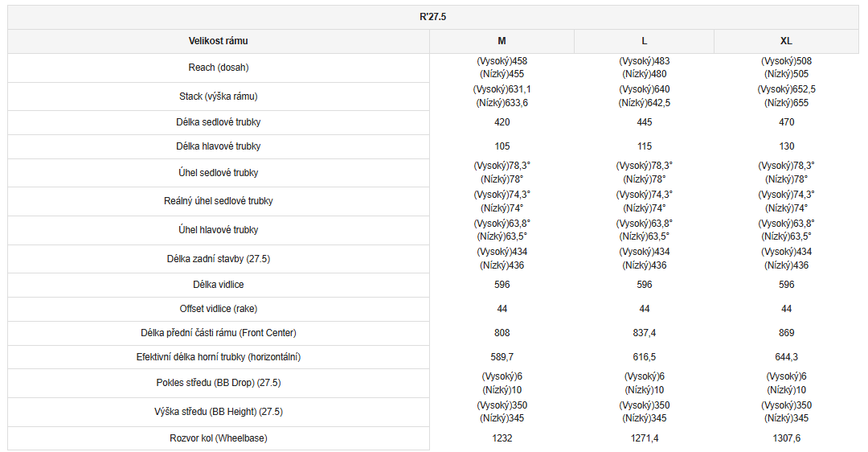Click the Pokles středu (BB Drop) label
Screen dimensions: 868x452
tap(219, 383)
